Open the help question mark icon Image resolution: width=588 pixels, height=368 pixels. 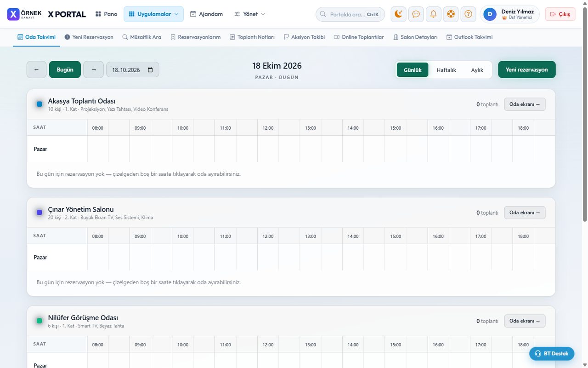point(468,14)
